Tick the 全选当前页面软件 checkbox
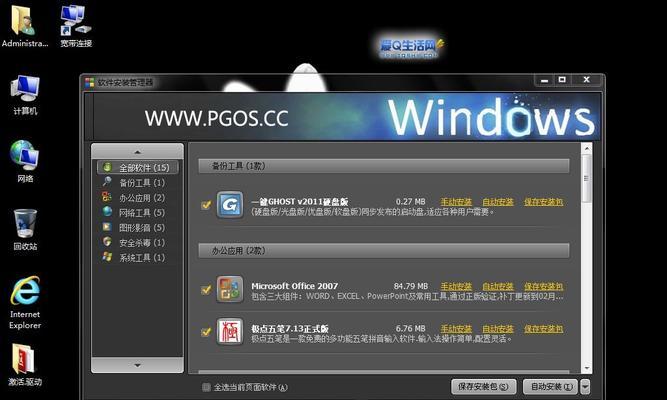Viewport: 667px width, 400px height. [206, 387]
